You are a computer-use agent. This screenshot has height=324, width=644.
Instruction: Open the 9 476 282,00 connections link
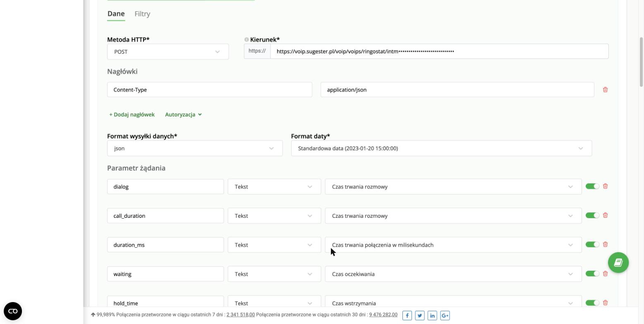[383, 314]
